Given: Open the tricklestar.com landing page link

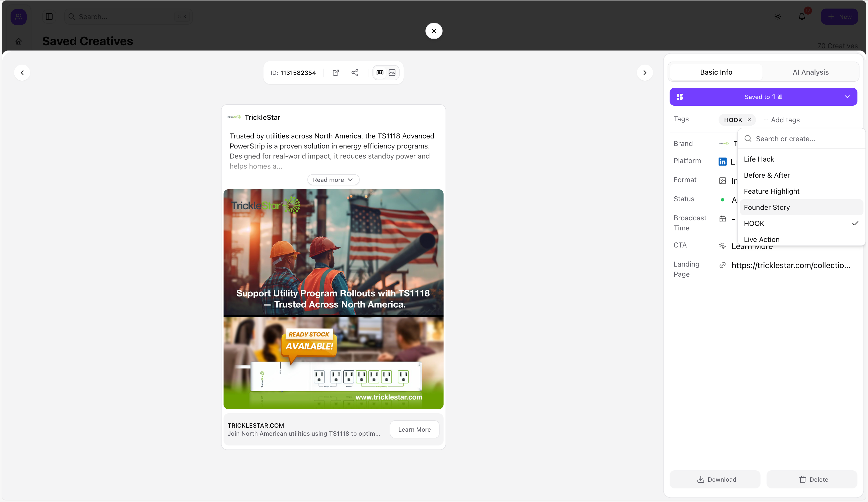Looking at the screenshot, I should pyautogui.click(x=790, y=265).
